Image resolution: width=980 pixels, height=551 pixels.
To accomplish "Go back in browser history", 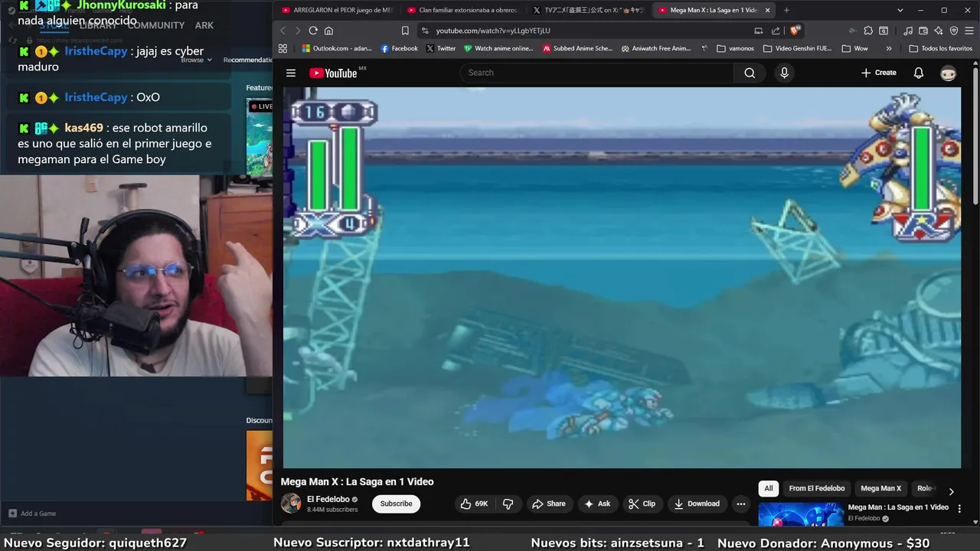I will click(283, 31).
